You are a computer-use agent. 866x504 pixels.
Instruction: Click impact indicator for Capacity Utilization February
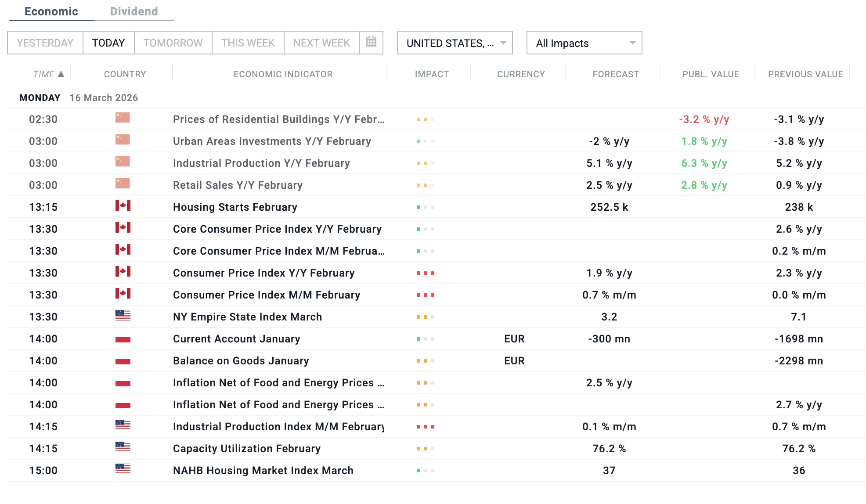(x=425, y=449)
